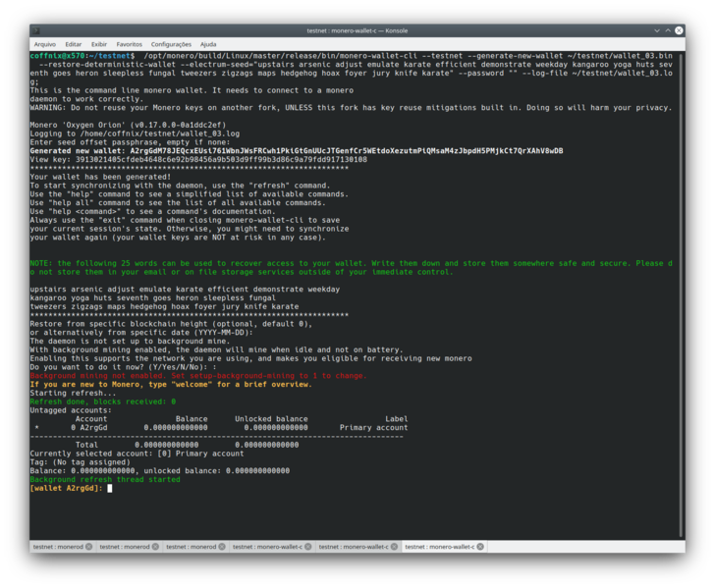Viewport: 715px width, 588px height.
Task: Open the Favoritos menu
Action: (x=130, y=44)
